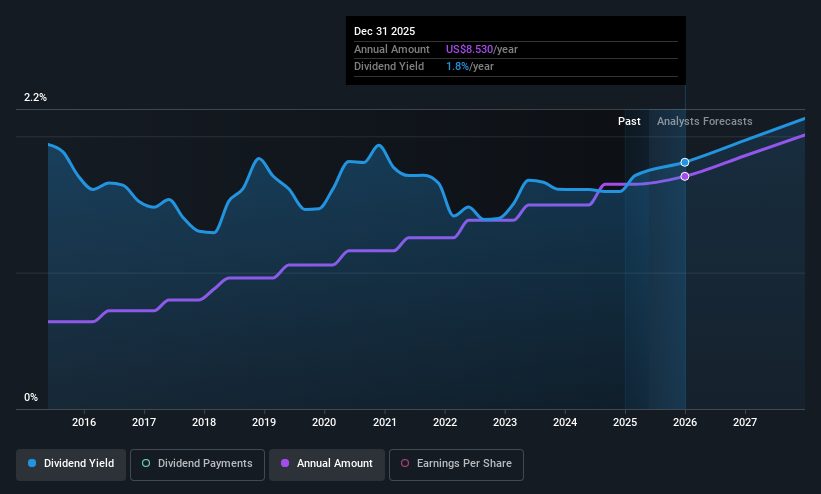Click the Dividend Yield tooltip row label
The width and height of the screenshot is (821, 494).
389,67
